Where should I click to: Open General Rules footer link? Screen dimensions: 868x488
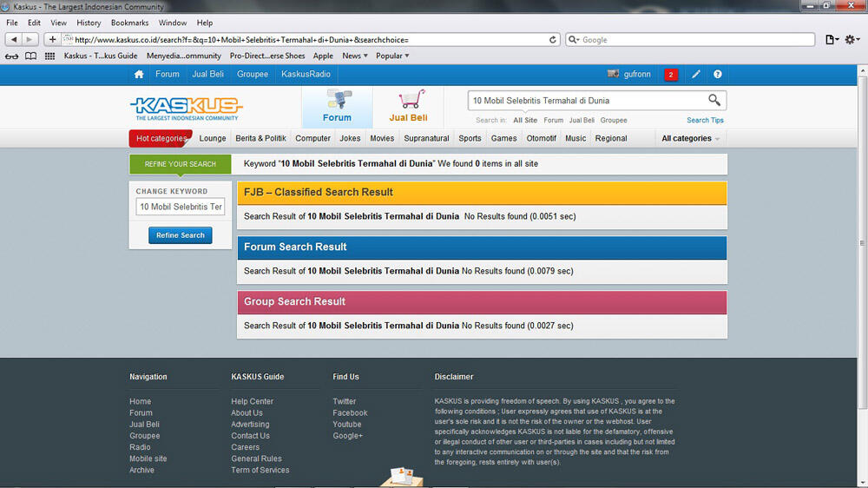coord(256,458)
